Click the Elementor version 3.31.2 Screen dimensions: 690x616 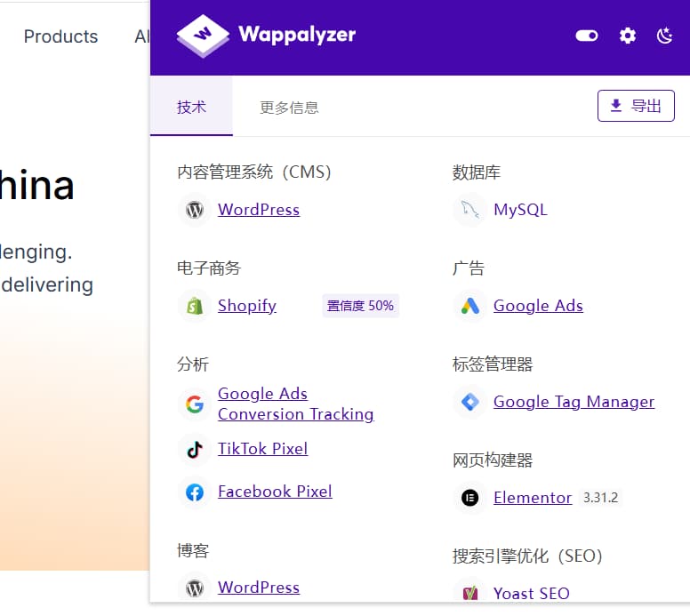[600, 498]
